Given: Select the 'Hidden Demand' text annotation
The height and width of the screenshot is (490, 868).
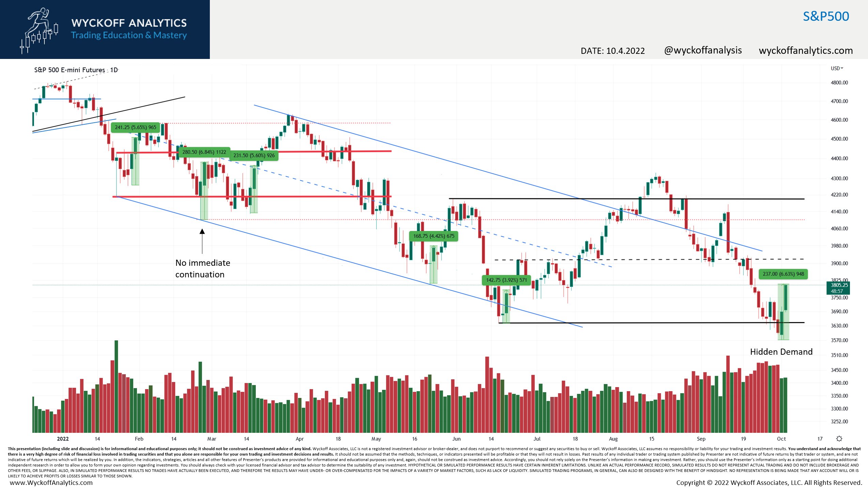Looking at the screenshot, I should (781, 352).
